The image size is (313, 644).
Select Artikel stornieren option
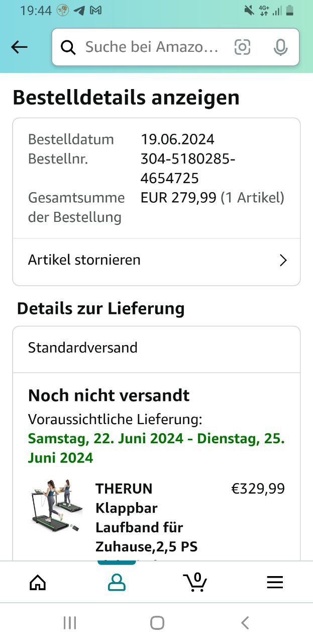click(156, 260)
